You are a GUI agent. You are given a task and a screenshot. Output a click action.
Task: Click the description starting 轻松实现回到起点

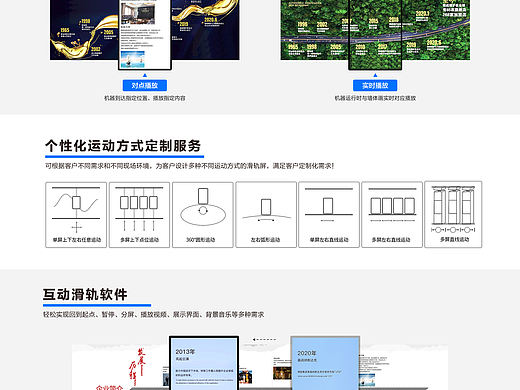click(153, 314)
